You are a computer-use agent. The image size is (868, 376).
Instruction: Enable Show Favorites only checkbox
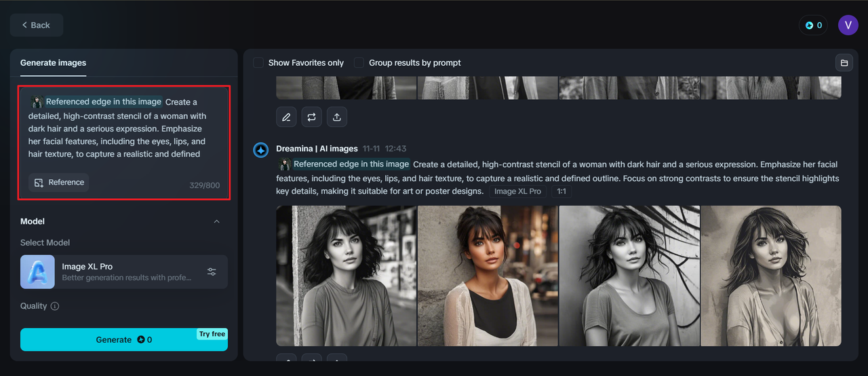(x=258, y=62)
